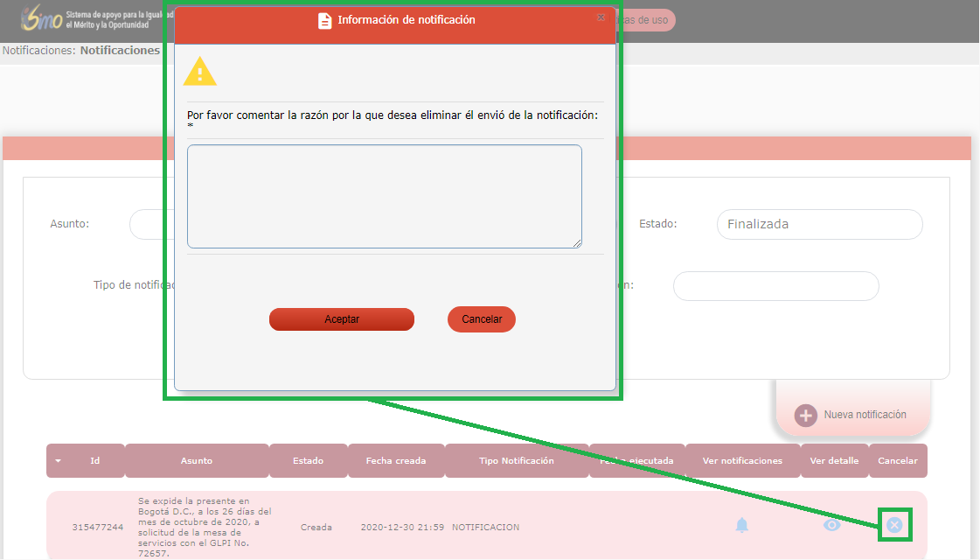Close the notification information dialog
Viewport: 980px width, 560px height.
pyautogui.click(x=601, y=17)
